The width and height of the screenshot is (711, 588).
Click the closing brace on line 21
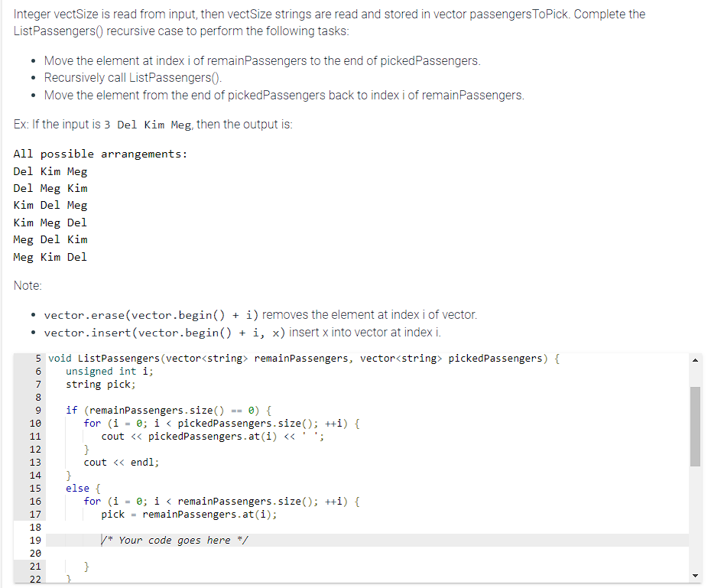[86, 566]
